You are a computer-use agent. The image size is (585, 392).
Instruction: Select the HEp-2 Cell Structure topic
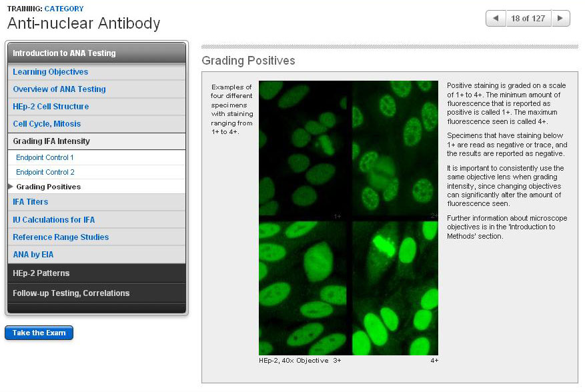(x=51, y=107)
